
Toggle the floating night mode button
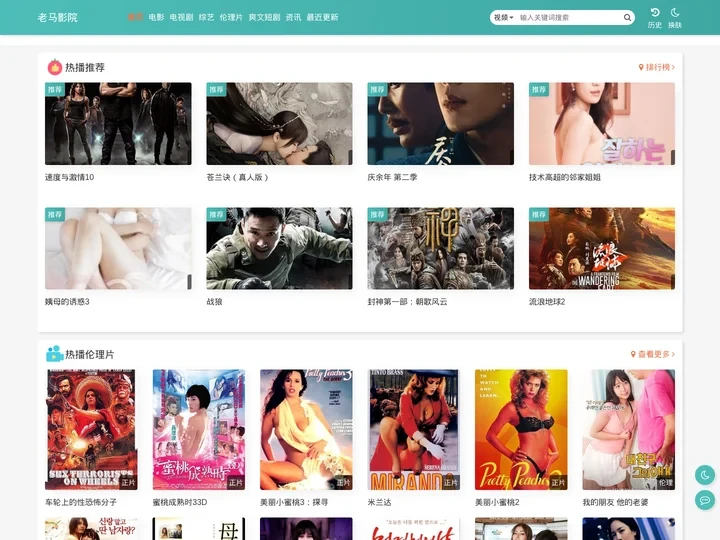coord(705,475)
